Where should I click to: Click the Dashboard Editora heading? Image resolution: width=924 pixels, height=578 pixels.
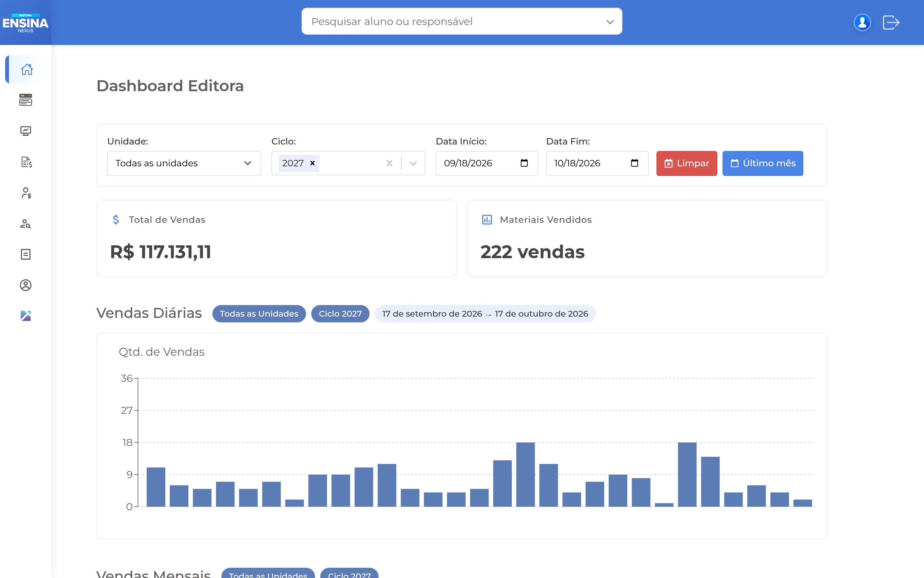pyautogui.click(x=170, y=86)
